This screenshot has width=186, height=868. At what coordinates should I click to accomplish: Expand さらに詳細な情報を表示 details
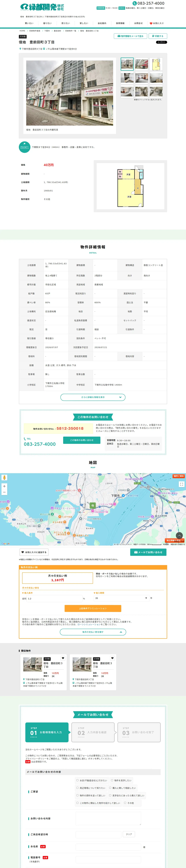pos(93,397)
